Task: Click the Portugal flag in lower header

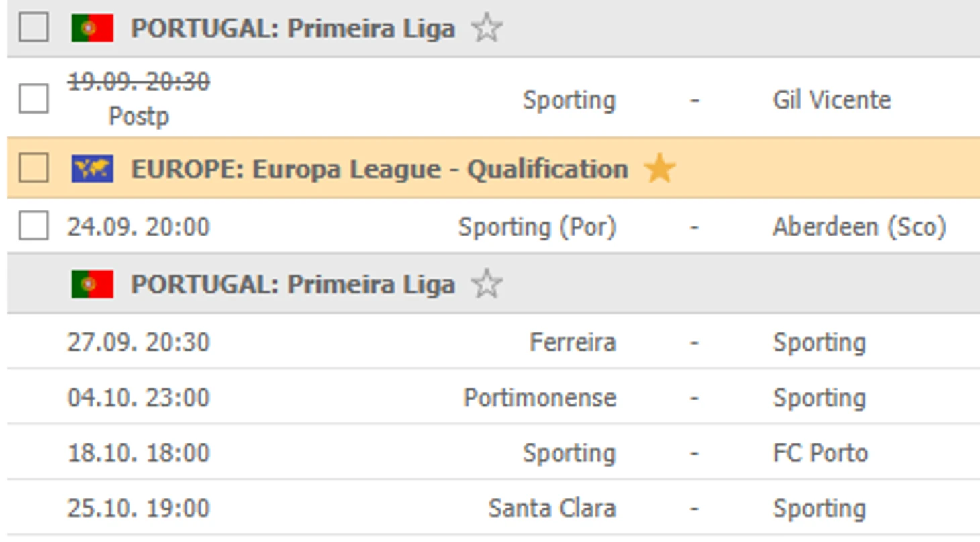Action: pyautogui.click(x=93, y=285)
